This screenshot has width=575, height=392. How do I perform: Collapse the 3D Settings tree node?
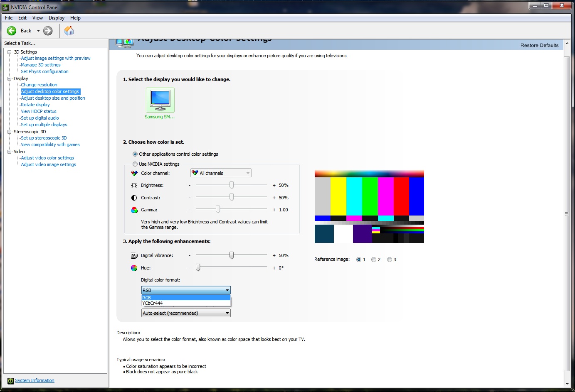coord(9,52)
